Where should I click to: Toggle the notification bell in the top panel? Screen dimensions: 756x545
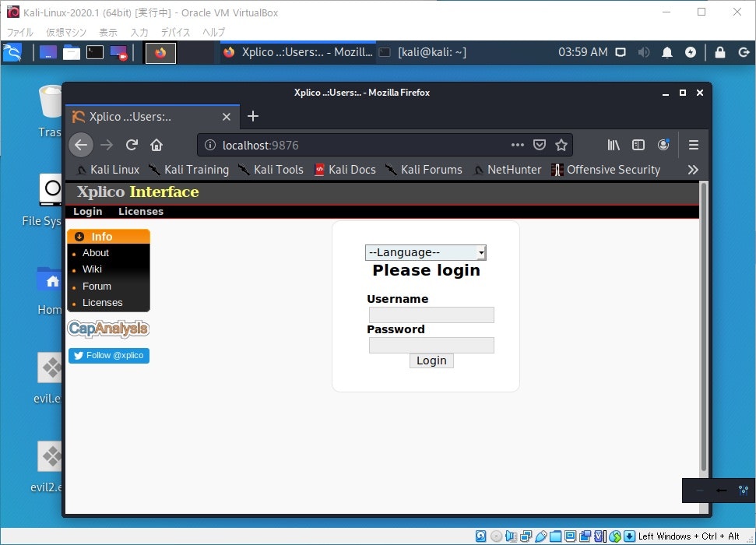tap(667, 52)
